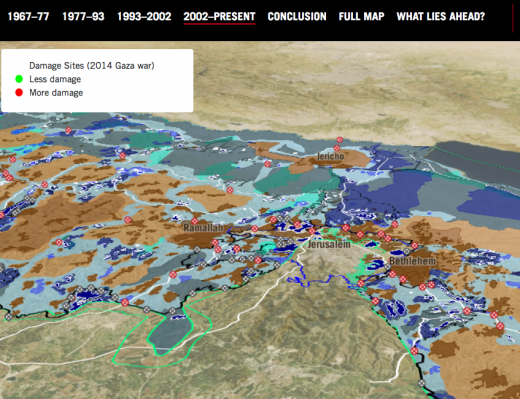
Task: Click the green Less damage legend dot
Action: [19, 79]
